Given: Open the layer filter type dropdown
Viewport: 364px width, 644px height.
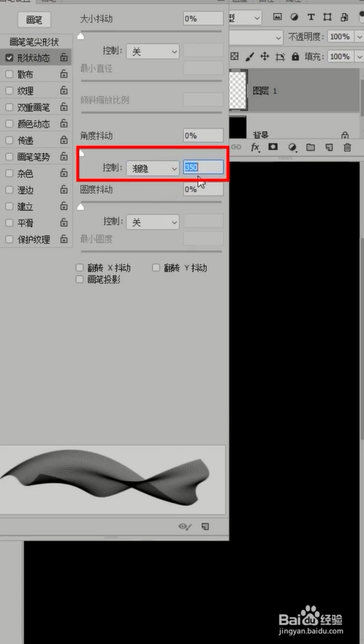Looking at the screenshot, I should (246, 18).
